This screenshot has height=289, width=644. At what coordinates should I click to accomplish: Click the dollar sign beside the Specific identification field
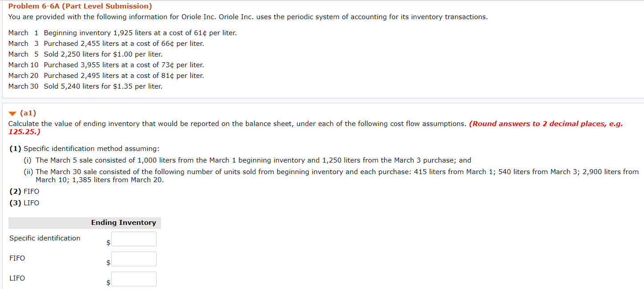tap(108, 242)
